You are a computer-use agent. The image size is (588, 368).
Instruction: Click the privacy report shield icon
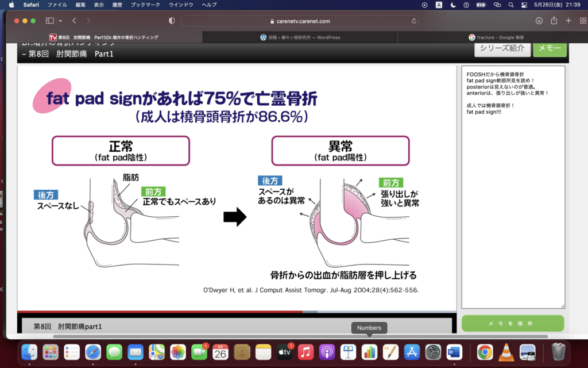(x=172, y=21)
